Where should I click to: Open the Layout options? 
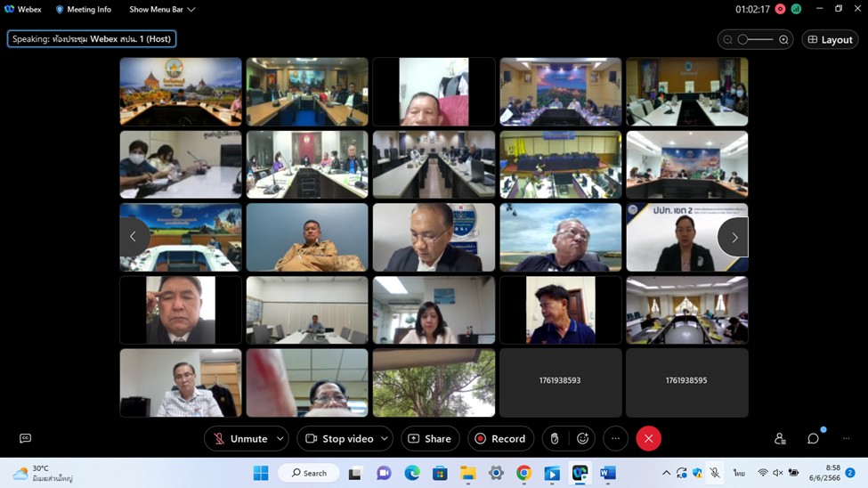(830, 39)
